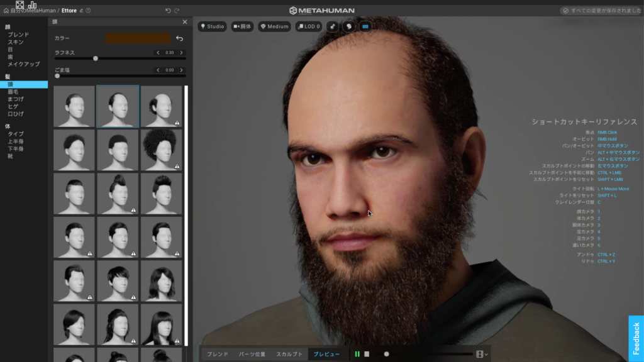This screenshot has height=362, width=644.
Task: Click the ごま塩 value field 0.00
Action: tap(170, 70)
